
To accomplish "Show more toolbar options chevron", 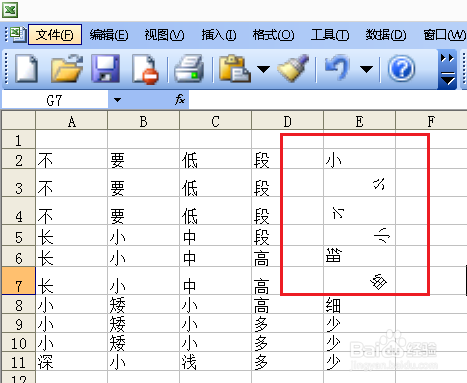I will click(447, 70).
